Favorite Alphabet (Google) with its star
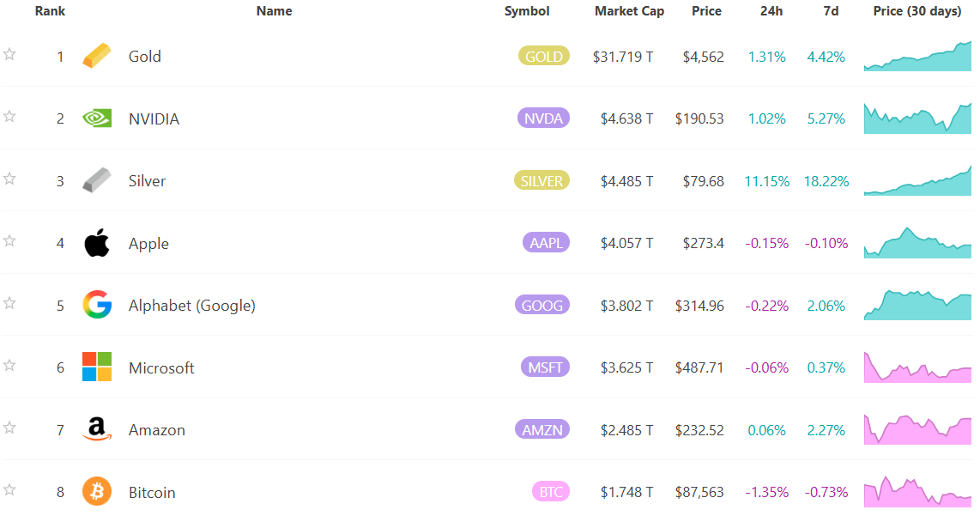This screenshot has height=522, width=980. coord(9,303)
